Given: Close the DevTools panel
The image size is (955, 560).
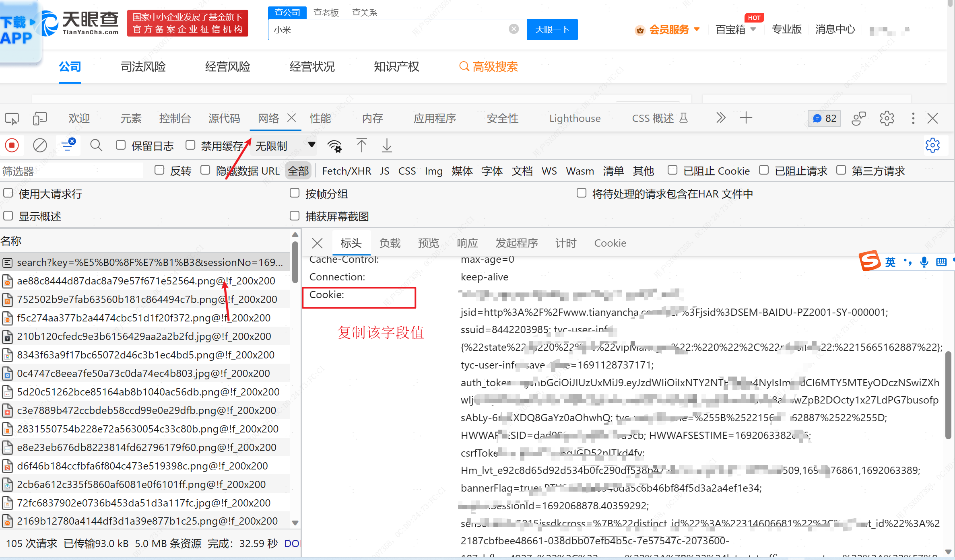Looking at the screenshot, I should click(932, 118).
